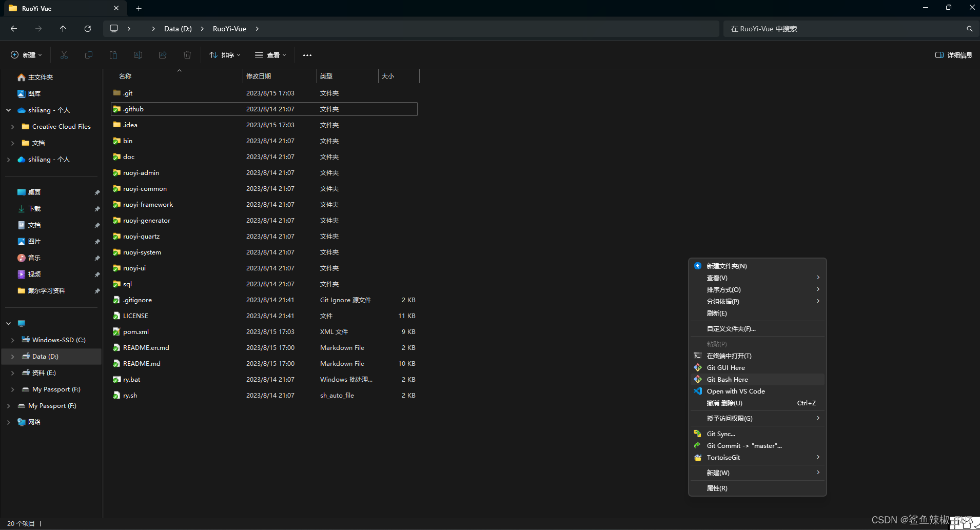Image resolution: width=980 pixels, height=530 pixels.
Task: Click Data (D:) in the address breadcrumb
Action: point(178,29)
